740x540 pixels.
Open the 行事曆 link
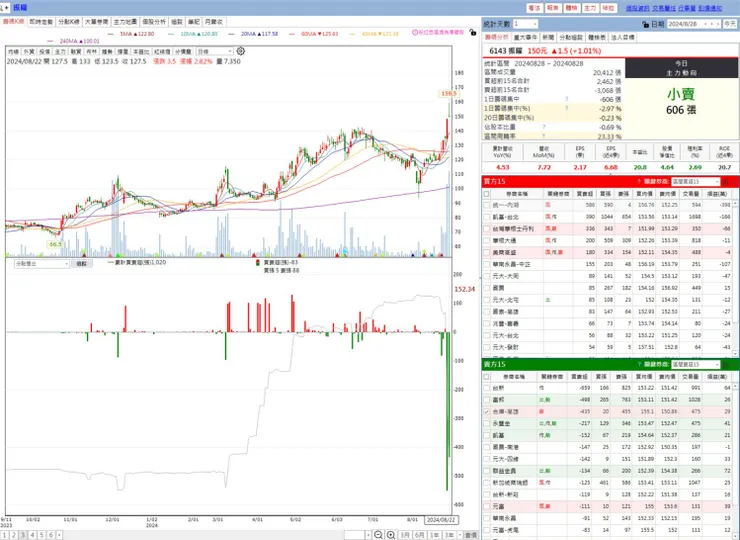pyautogui.click(x=687, y=8)
